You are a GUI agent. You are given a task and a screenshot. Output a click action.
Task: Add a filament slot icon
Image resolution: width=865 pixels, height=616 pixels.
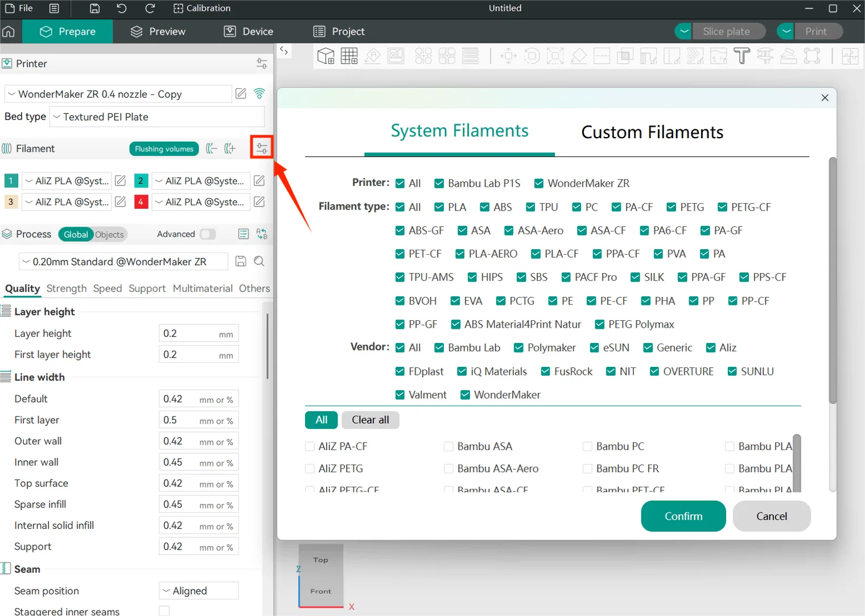point(230,148)
